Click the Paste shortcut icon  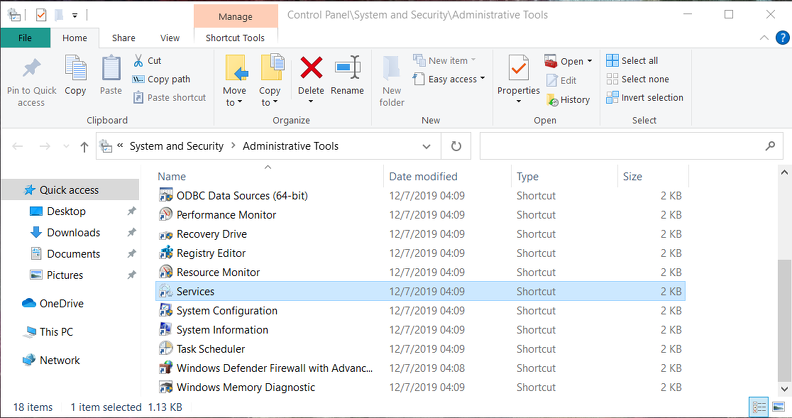(138, 97)
